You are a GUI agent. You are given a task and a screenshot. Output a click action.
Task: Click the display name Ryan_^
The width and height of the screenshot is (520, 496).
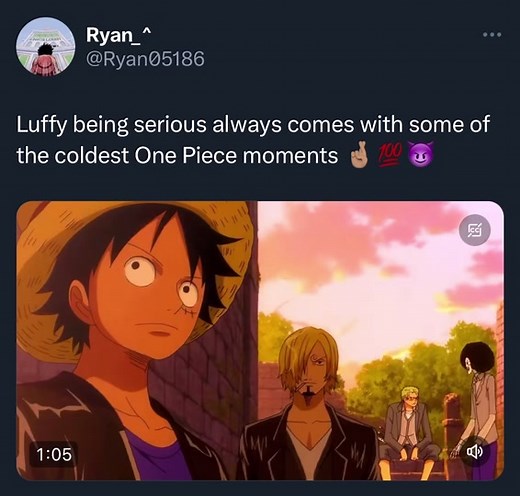(119, 34)
